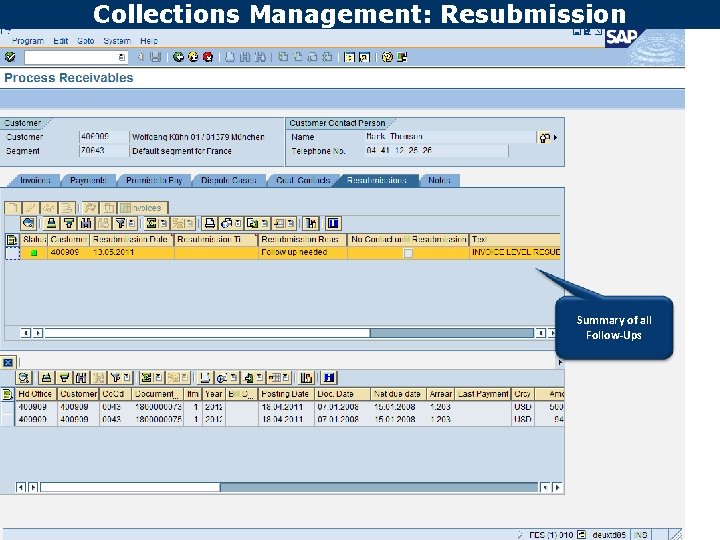The width and height of the screenshot is (720, 540).
Task: Switch to the Dispute Cases tab
Action: (x=229, y=180)
